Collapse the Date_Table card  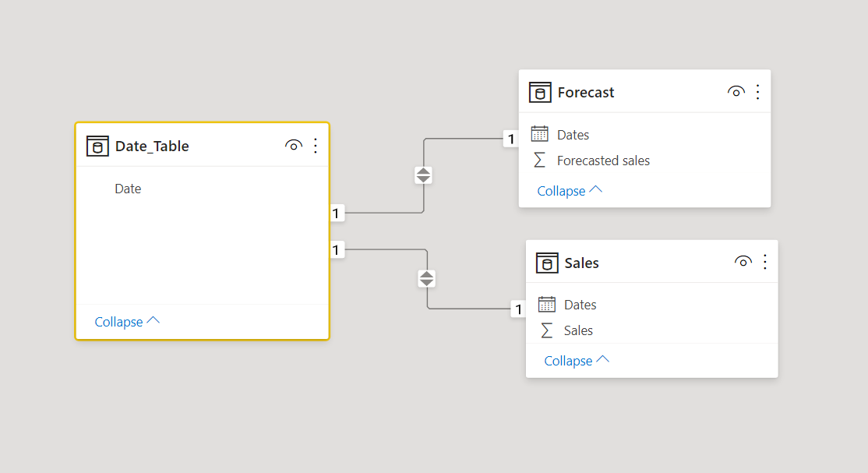click(127, 322)
